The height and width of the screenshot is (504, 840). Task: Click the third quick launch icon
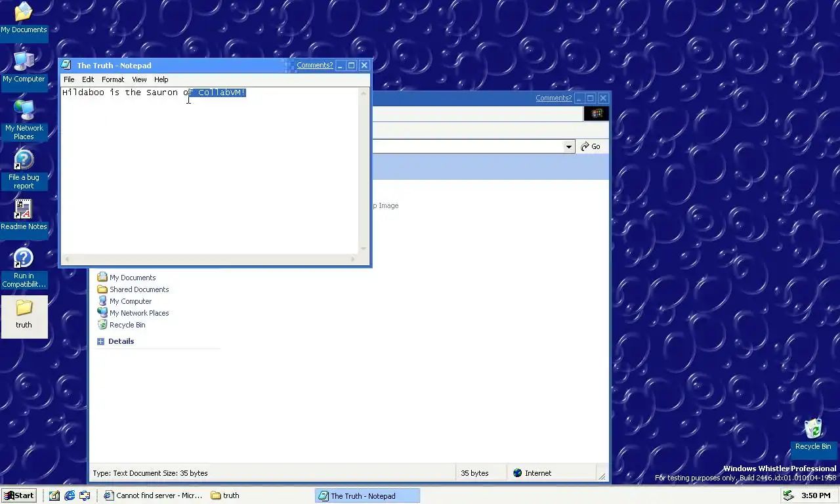click(x=85, y=495)
